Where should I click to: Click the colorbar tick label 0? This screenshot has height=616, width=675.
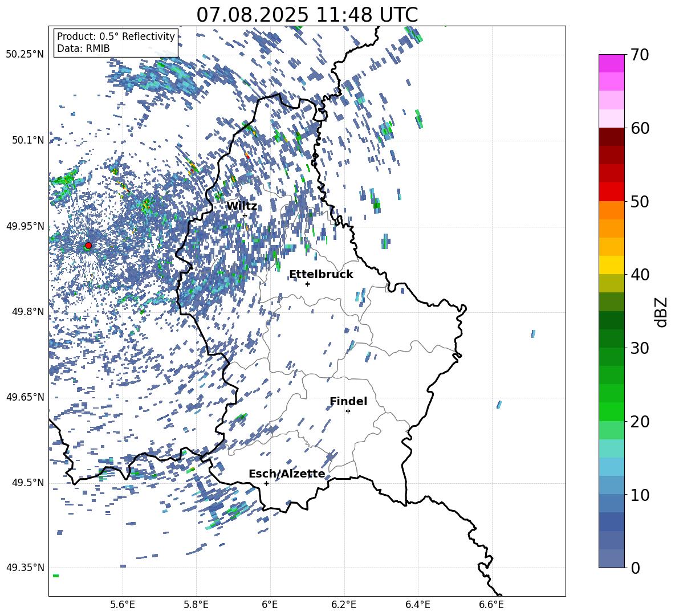(x=635, y=568)
